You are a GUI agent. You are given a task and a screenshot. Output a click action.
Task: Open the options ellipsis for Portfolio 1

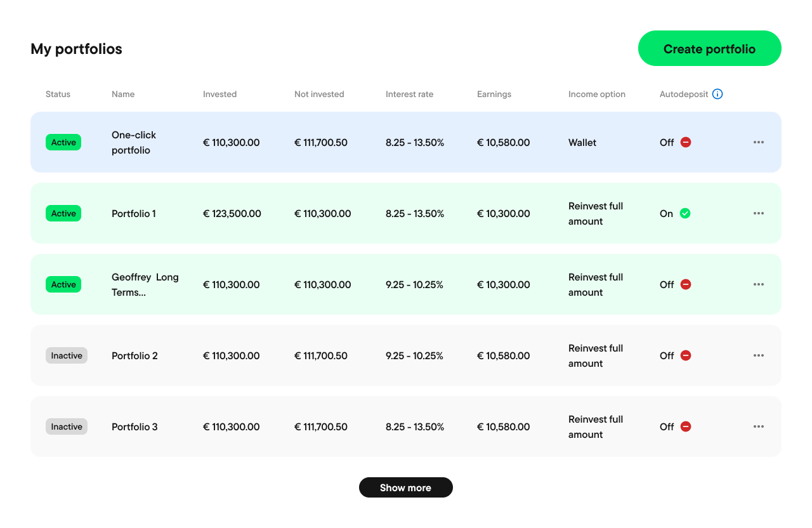pos(758,213)
